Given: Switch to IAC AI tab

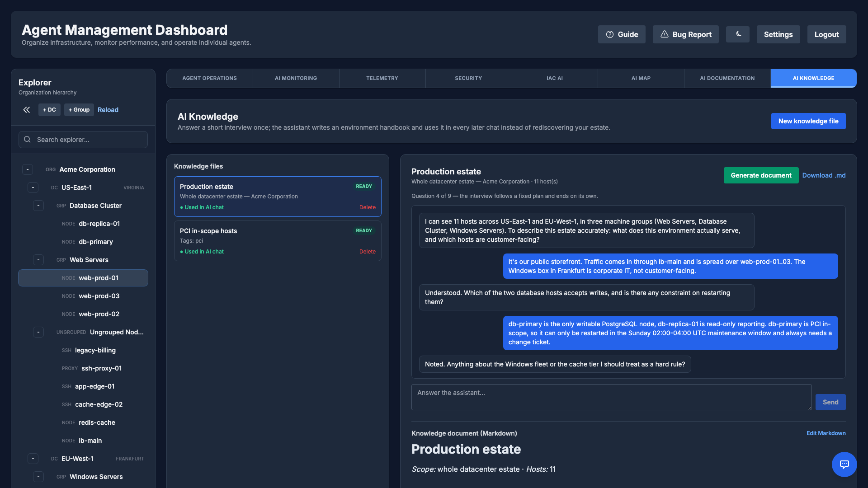Looking at the screenshot, I should pos(555,78).
